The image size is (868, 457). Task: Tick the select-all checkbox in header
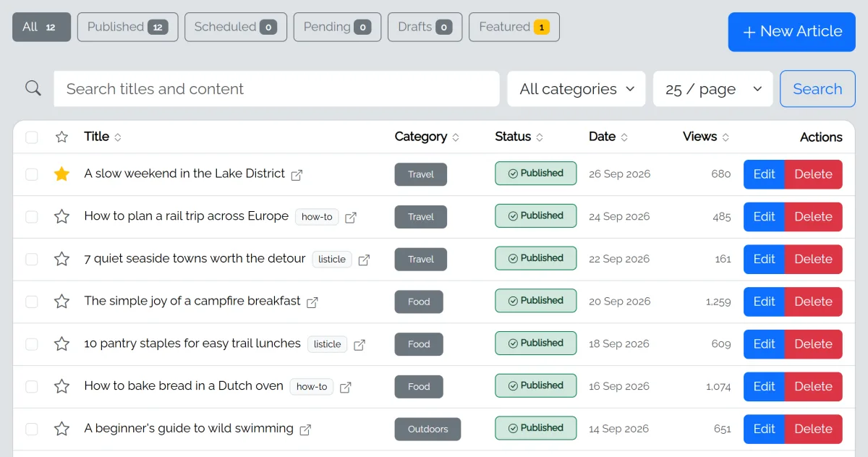[32, 137]
